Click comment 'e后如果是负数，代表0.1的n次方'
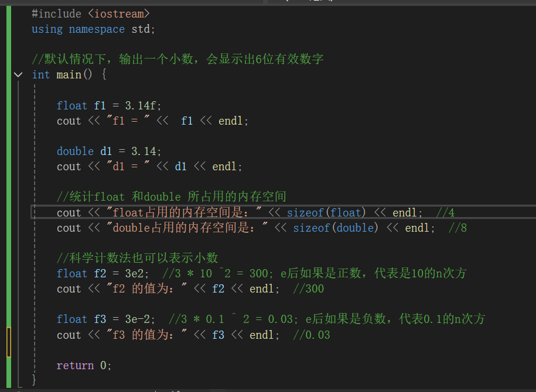 click(x=395, y=319)
